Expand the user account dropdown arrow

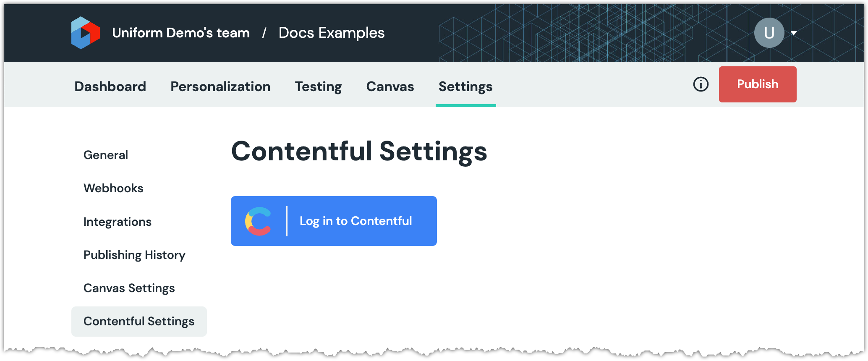point(794,33)
